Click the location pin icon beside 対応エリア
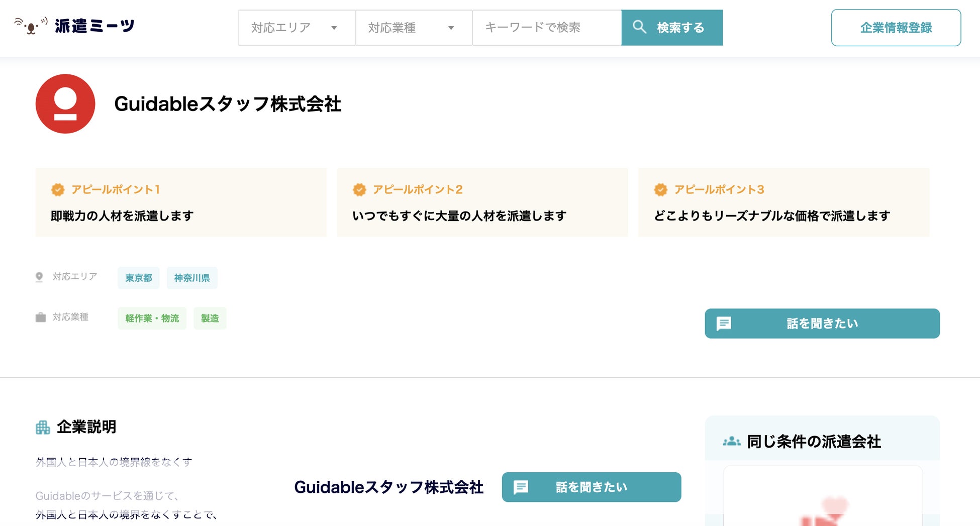Viewport: 980px width, 526px height. [39, 277]
